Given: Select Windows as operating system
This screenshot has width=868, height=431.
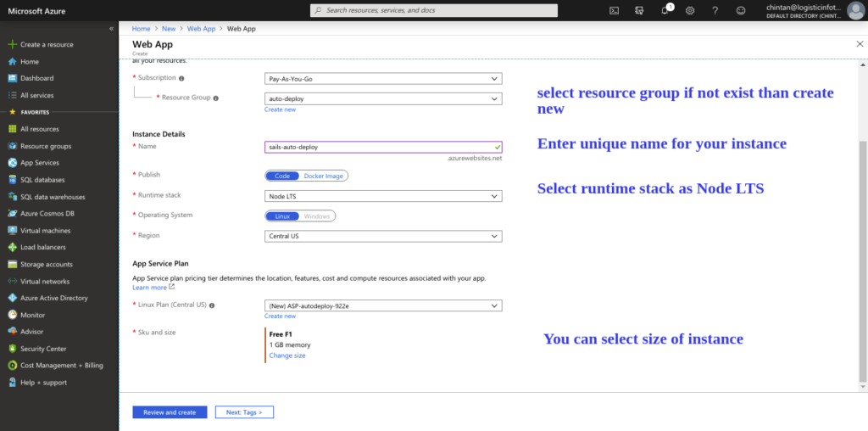Looking at the screenshot, I should pyautogui.click(x=317, y=215).
